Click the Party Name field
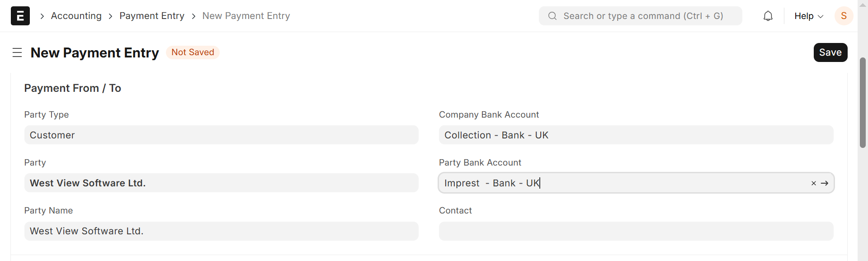Image resolution: width=868 pixels, height=261 pixels. pyautogui.click(x=221, y=231)
